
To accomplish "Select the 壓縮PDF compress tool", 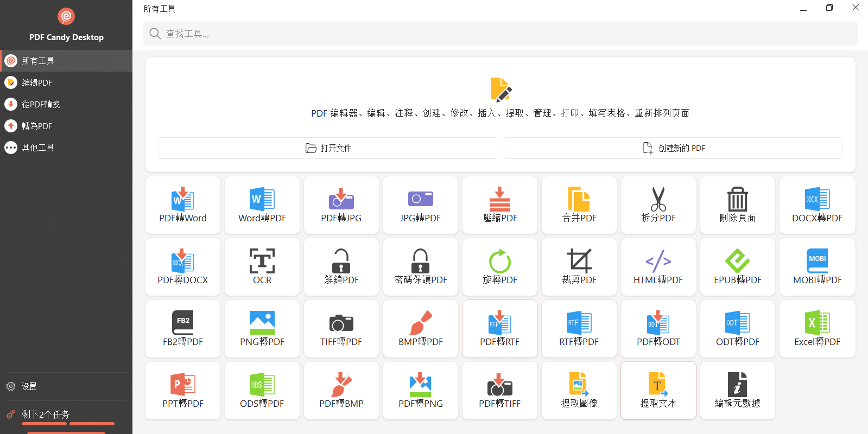I will [499, 205].
